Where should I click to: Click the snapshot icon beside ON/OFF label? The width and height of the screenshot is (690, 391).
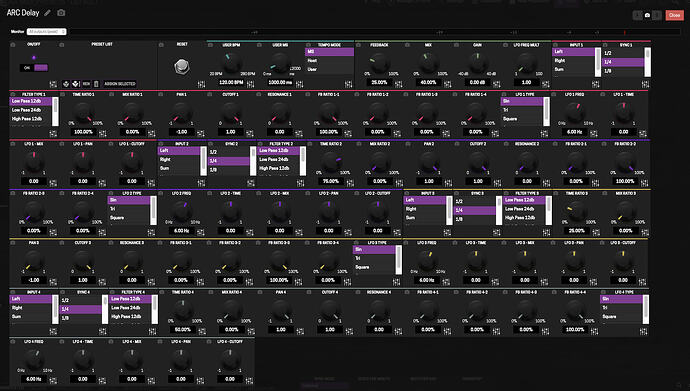point(13,45)
